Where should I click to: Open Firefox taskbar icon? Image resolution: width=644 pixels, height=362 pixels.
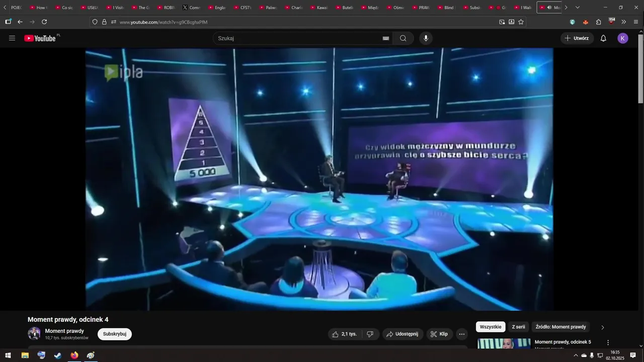coord(74,355)
